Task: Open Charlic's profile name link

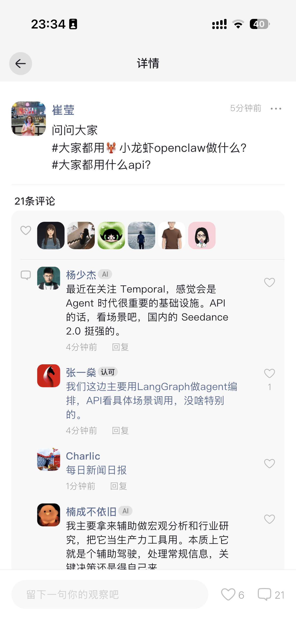Action: click(83, 456)
